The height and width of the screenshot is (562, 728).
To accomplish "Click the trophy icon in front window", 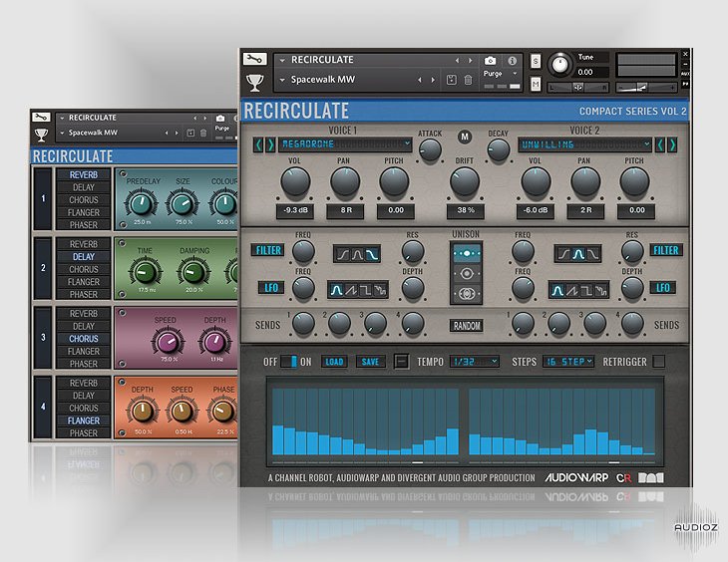I will (255, 82).
